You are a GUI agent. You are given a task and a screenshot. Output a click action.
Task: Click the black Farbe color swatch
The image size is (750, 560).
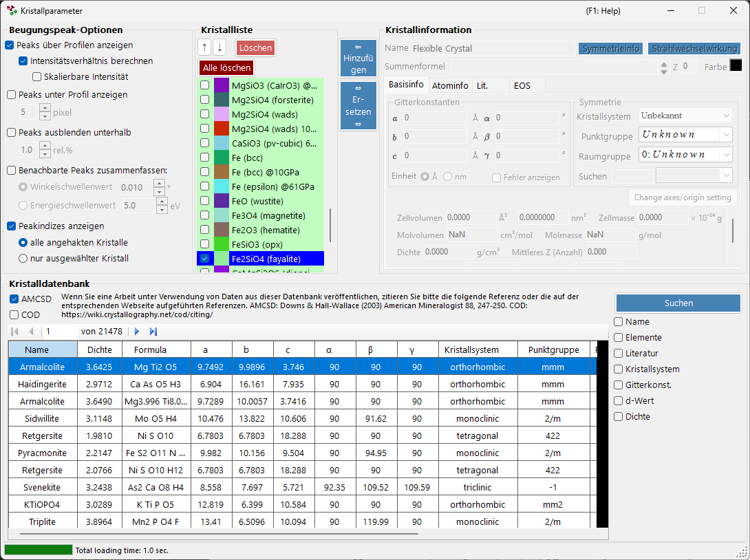[x=736, y=65]
